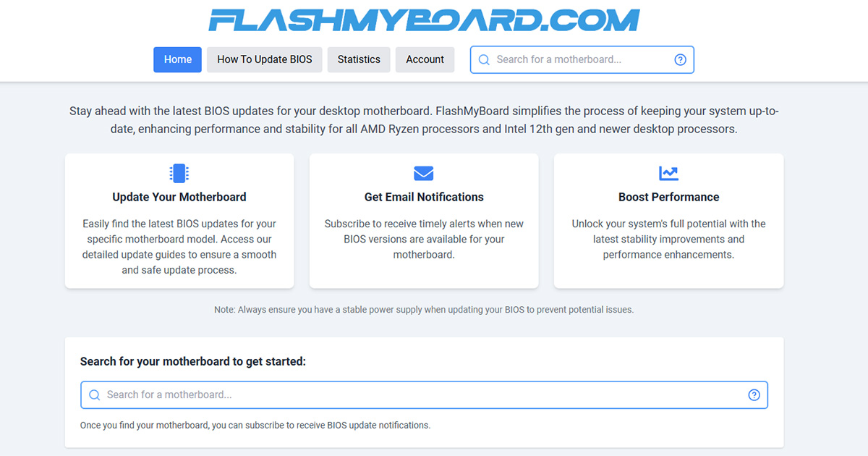Screen dimensions: 868x456
Task: Click the help icon in main search
Action: [x=754, y=395]
